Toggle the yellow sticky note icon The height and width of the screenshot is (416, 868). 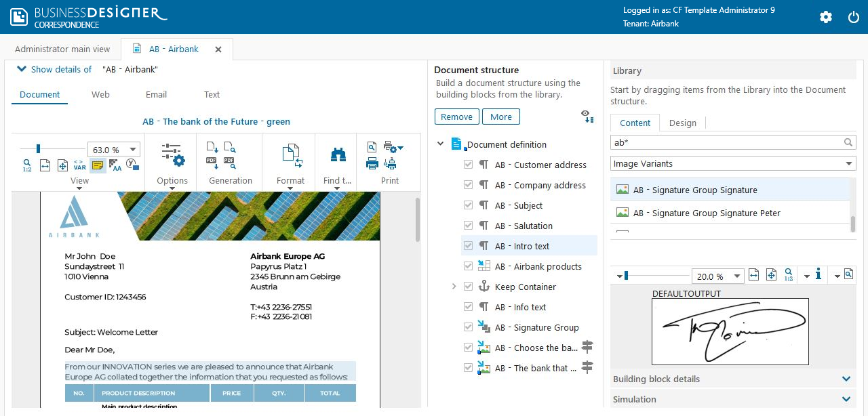pos(98,164)
